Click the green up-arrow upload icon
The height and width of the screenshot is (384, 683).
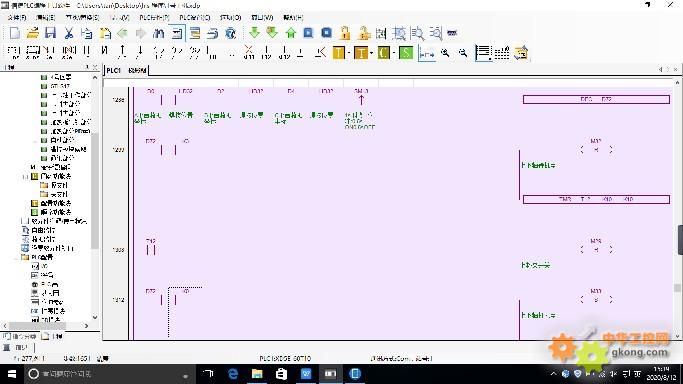pyautogui.click(x=291, y=33)
